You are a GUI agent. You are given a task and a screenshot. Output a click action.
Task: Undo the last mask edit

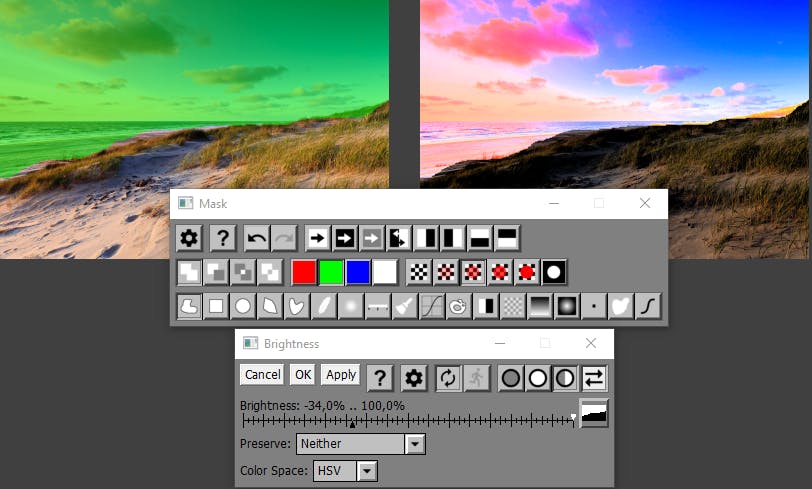click(257, 238)
